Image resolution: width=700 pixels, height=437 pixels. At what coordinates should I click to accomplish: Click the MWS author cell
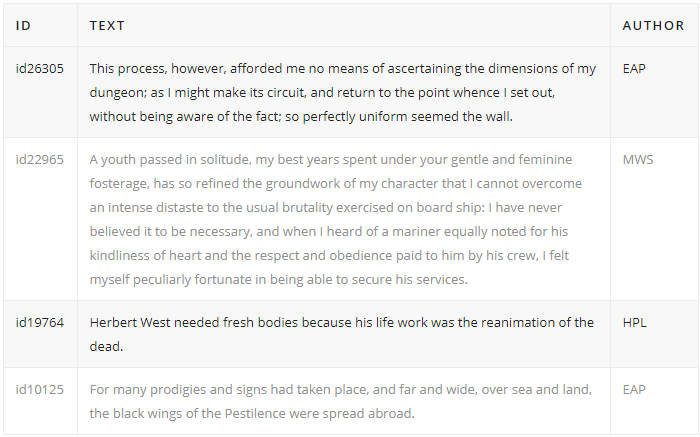pyautogui.click(x=636, y=159)
